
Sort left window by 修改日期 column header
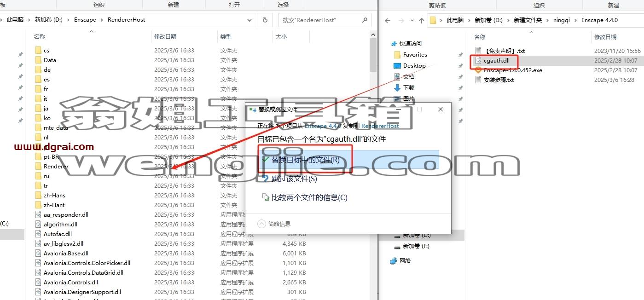pos(165,36)
